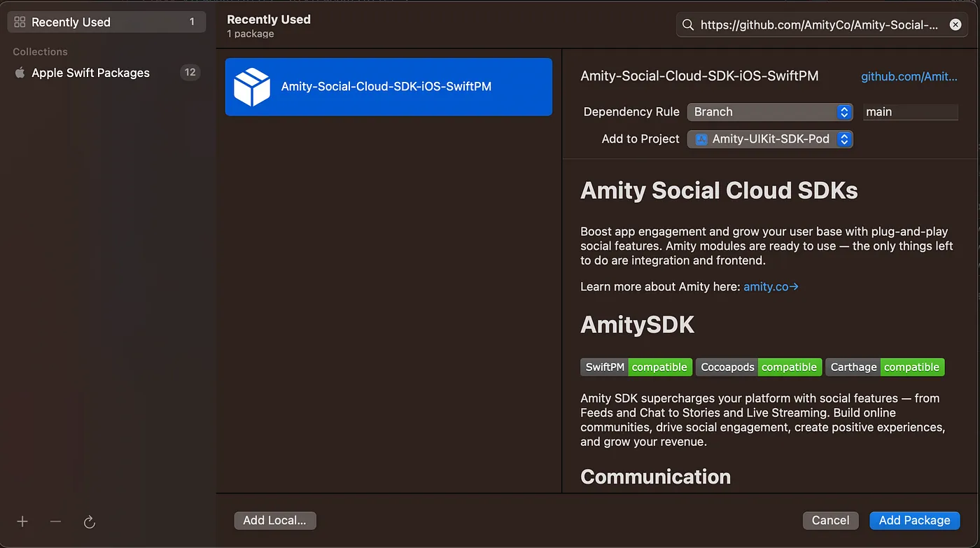This screenshot has height=548, width=980.
Task: Clear the search field text
Action: tap(955, 24)
